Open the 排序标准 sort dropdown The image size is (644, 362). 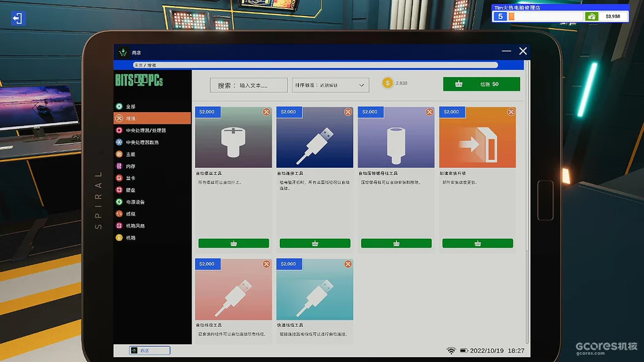(x=331, y=85)
